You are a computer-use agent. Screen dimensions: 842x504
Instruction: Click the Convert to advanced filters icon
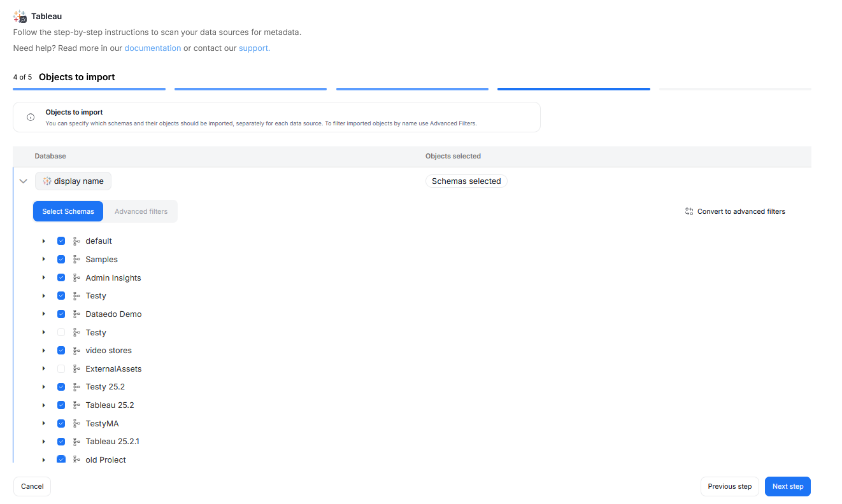point(689,211)
